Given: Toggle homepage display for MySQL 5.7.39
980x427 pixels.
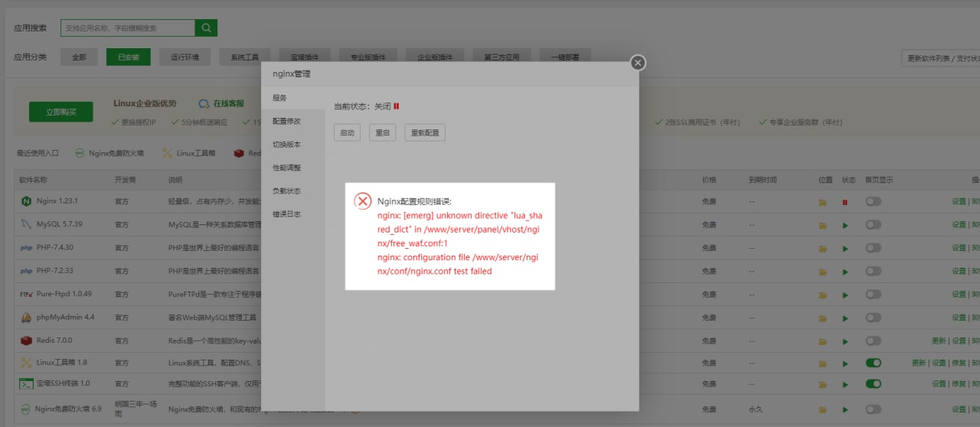Looking at the screenshot, I should coord(873,224).
